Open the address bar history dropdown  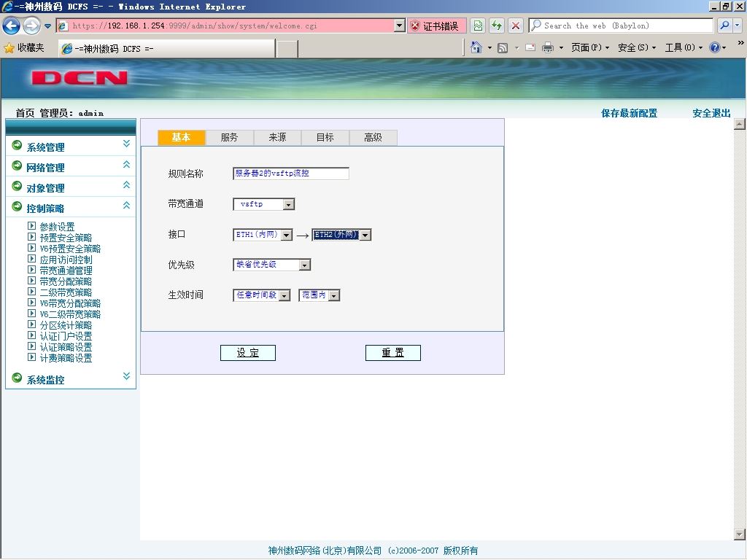point(400,26)
